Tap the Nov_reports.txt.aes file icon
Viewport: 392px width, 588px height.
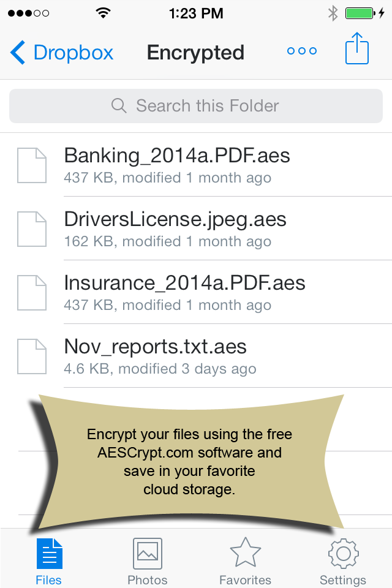click(x=32, y=356)
